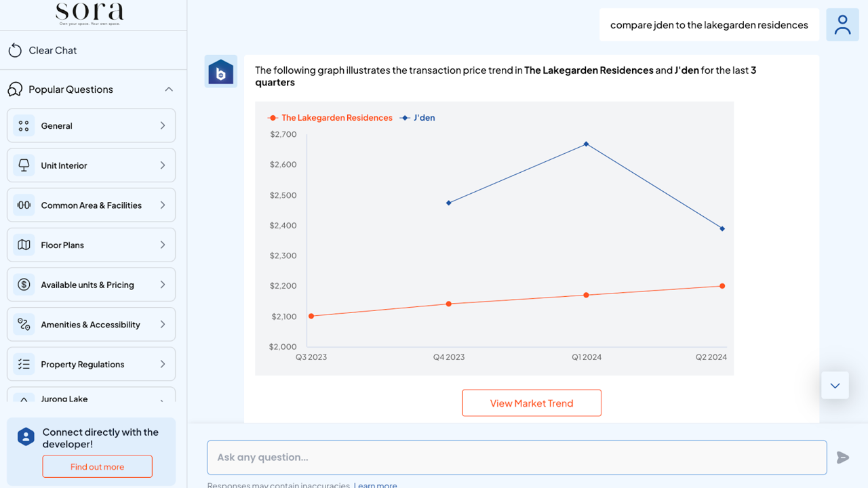The image size is (868, 488).
Task: Expand the General questions category
Action: click(91, 125)
